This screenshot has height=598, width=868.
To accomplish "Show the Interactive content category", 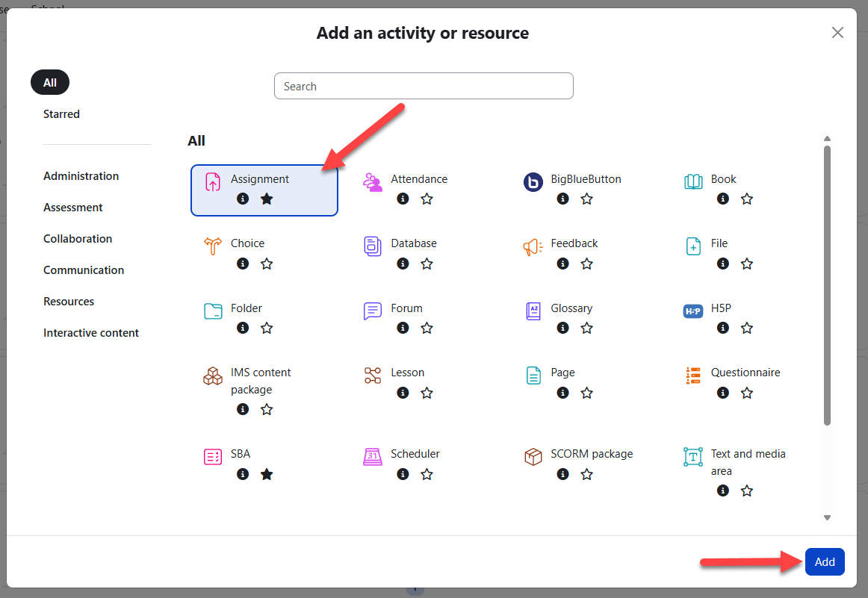I will tap(91, 333).
